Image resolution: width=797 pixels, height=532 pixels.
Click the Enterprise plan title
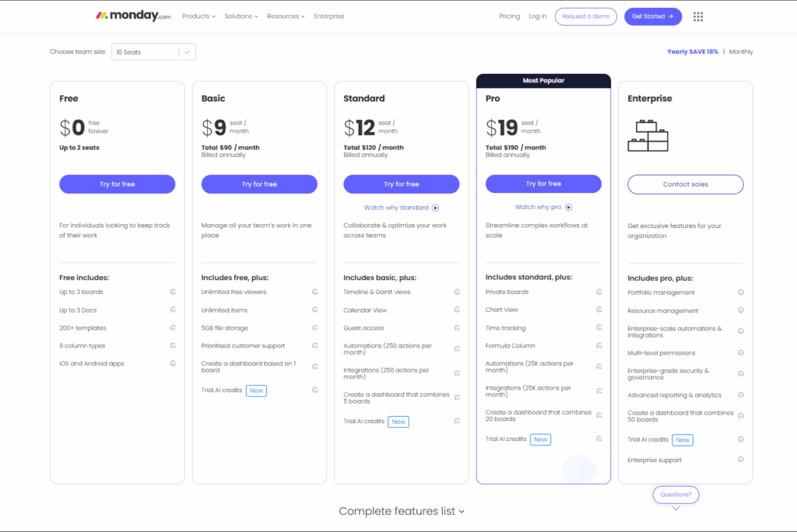[x=650, y=98]
